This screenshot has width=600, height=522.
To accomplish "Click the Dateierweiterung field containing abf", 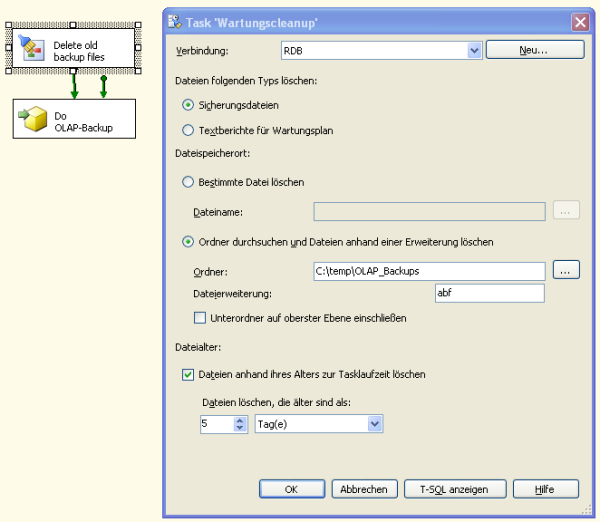I will [x=489, y=293].
